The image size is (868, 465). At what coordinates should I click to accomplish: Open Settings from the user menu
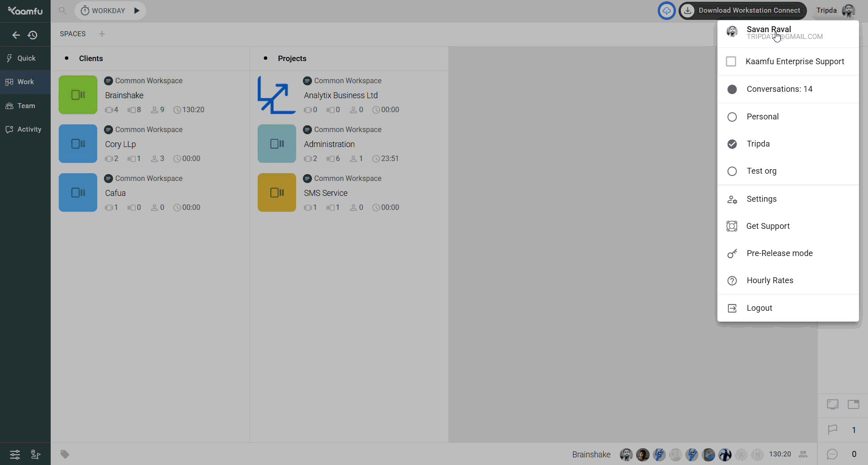(x=761, y=199)
